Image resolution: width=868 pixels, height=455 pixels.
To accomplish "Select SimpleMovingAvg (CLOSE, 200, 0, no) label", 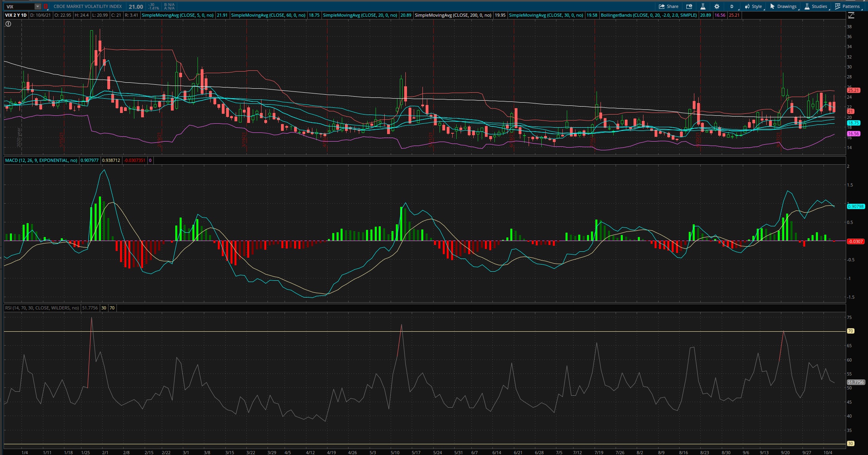I will click(x=453, y=15).
